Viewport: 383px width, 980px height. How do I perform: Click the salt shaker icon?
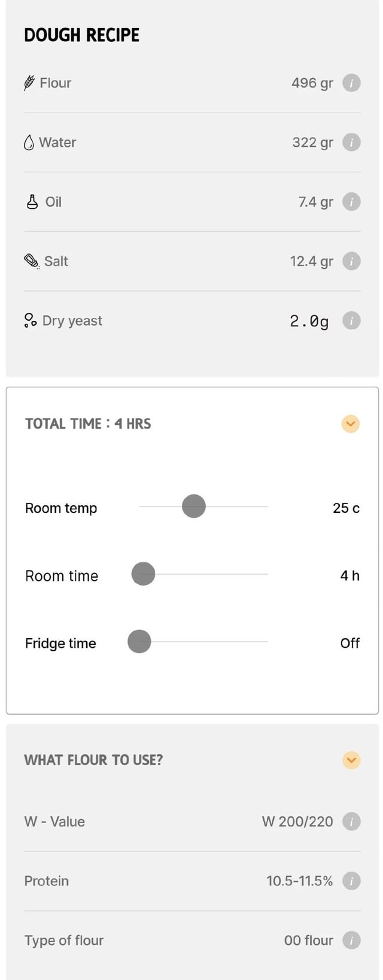31,261
